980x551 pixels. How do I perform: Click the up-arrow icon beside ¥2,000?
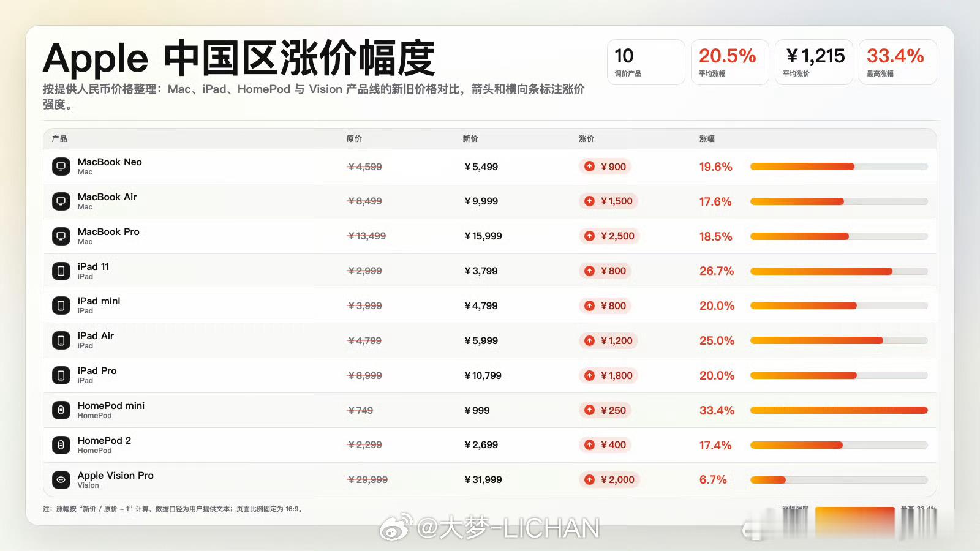[x=589, y=480]
